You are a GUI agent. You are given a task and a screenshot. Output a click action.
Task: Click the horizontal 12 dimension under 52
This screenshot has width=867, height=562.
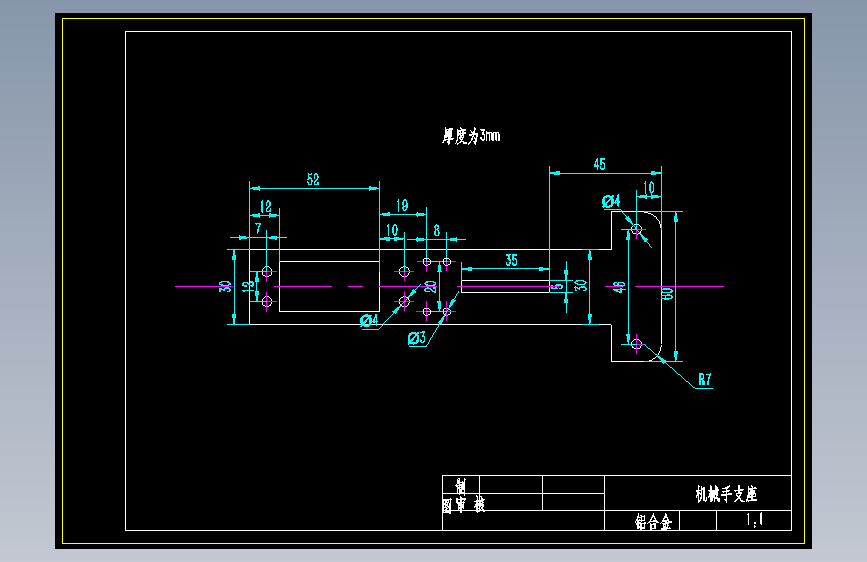tap(265, 206)
